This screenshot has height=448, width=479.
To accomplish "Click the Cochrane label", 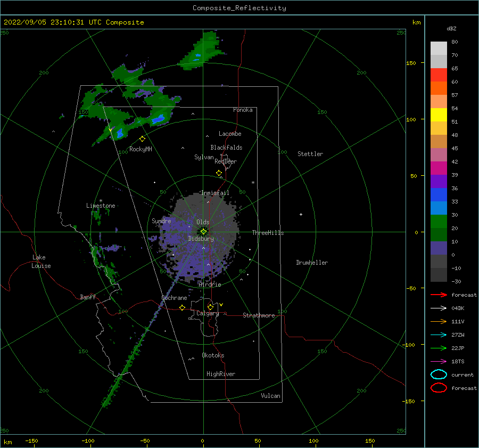I will click(174, 298).
